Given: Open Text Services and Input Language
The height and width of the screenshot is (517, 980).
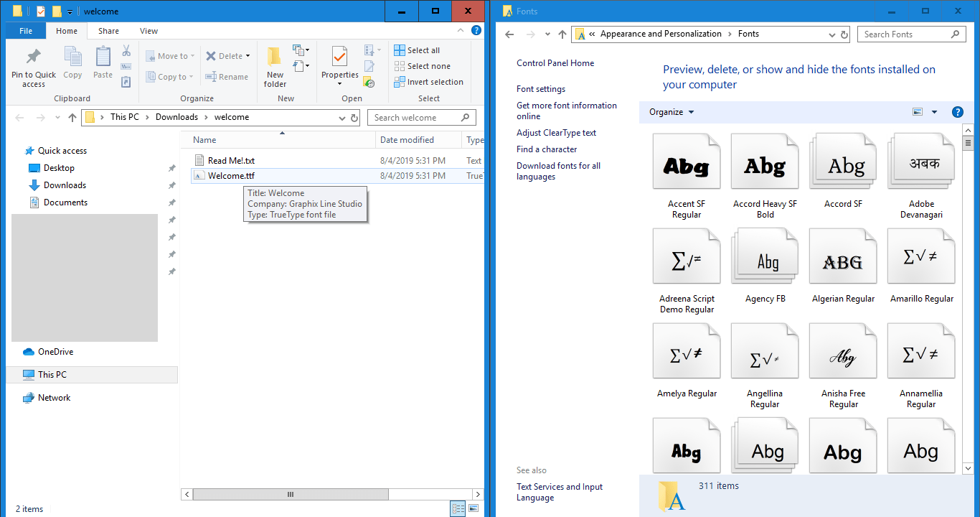Looking at the screenshot, I should tap(560, 492).
